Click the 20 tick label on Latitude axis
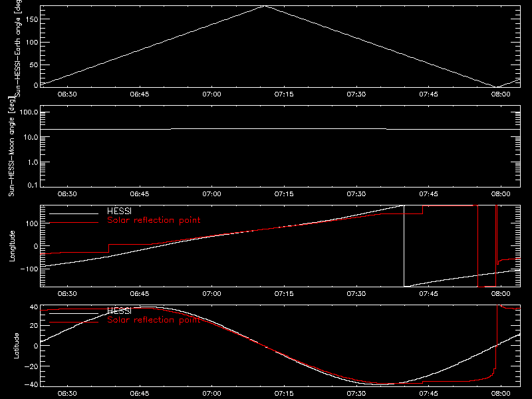 (x=34, y=325)
